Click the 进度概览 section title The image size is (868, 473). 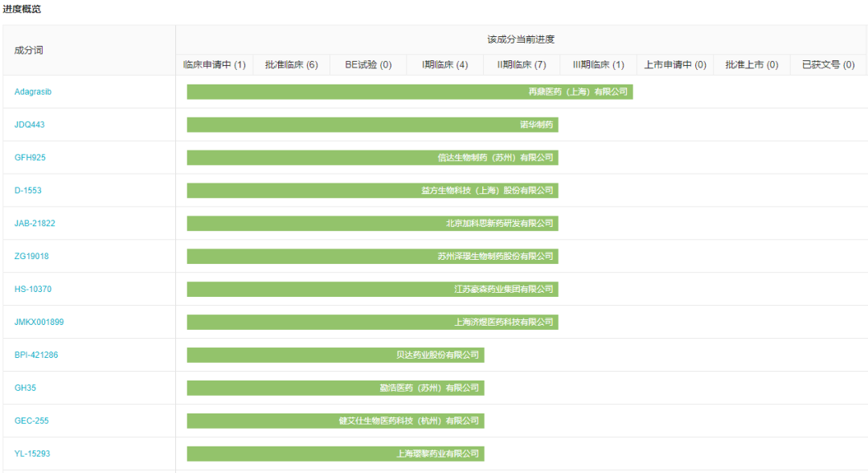tap(22, 9)
